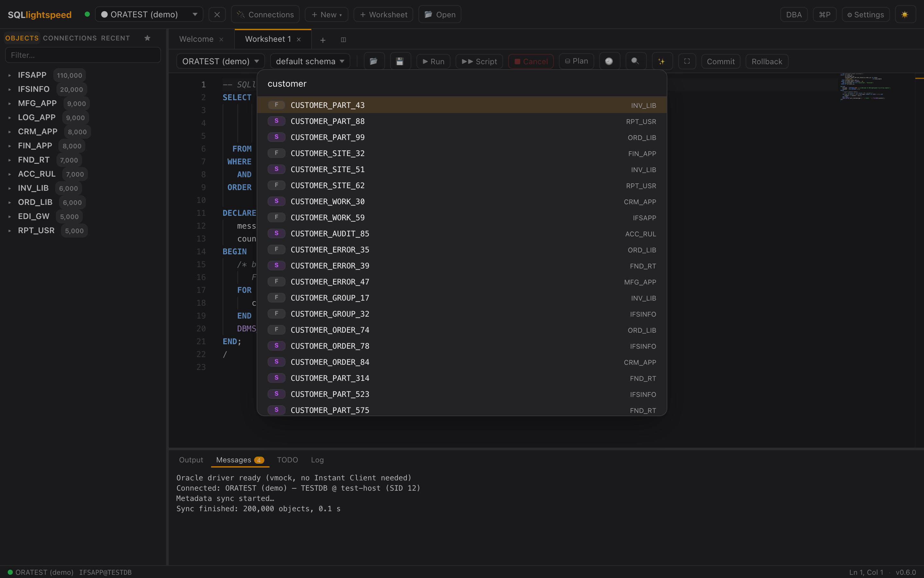Click the Script run button

479,61
